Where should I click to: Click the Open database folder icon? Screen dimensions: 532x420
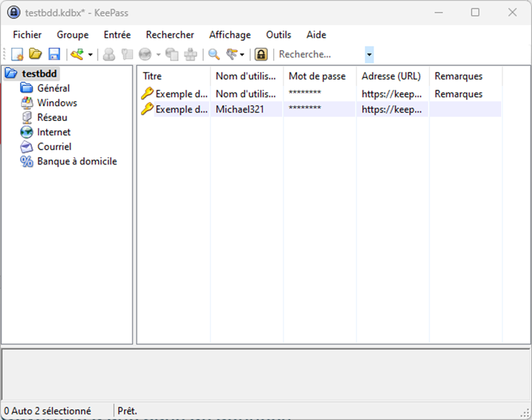click(x=35, y=54)
